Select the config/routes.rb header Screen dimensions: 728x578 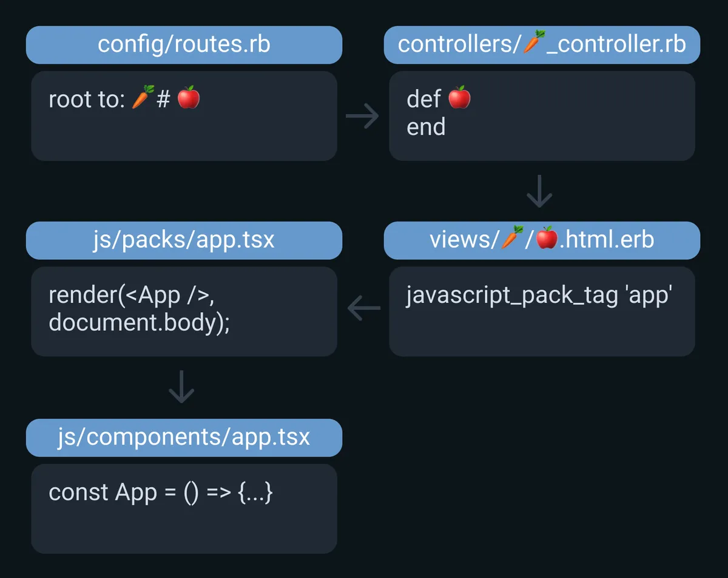[x=184, y=45]
